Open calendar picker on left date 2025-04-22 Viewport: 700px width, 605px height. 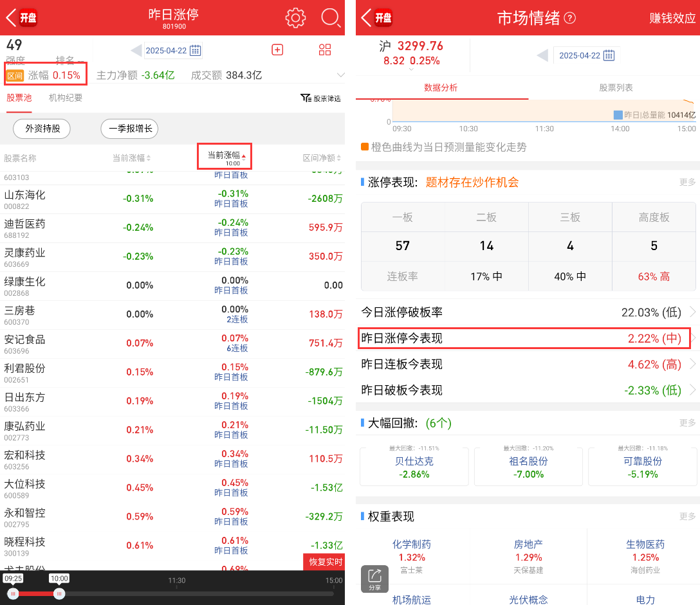[196, 51]
